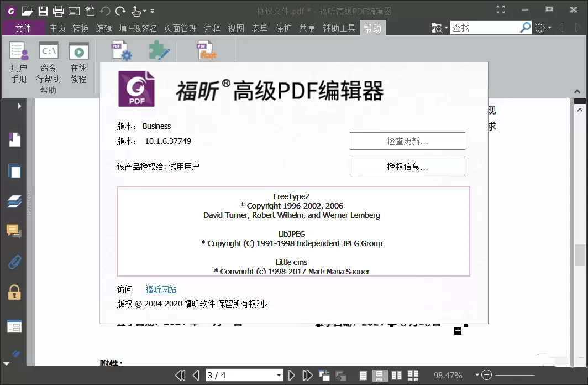Screen dimensions: 588x385
Task: Click the 查找 search field
Action: click(485, 28)
